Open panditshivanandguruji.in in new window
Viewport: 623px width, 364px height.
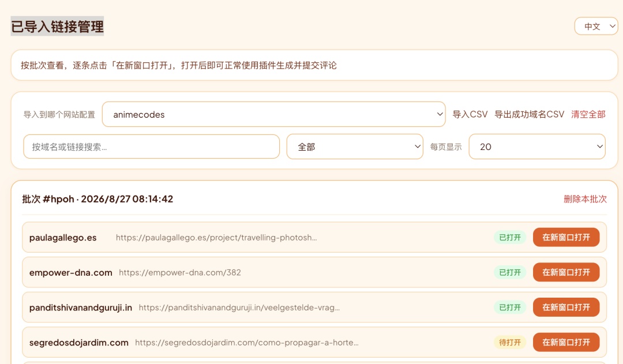pyautogui.click(x=566, y=307)
